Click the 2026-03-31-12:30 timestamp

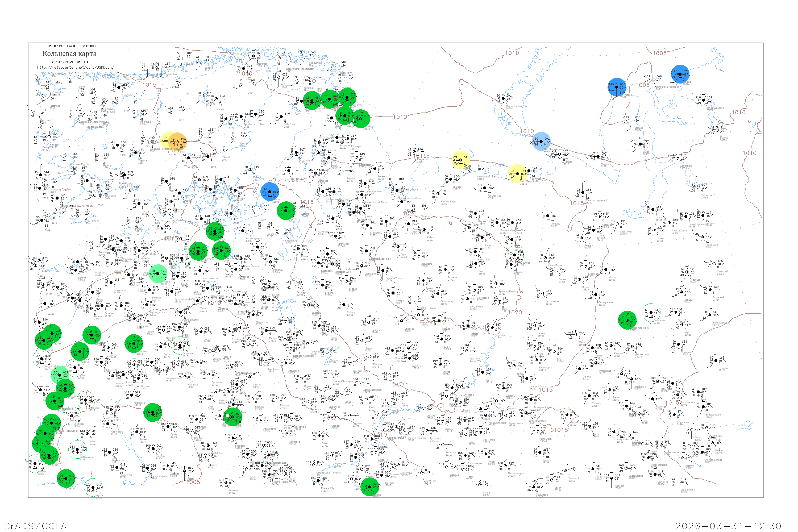click(x=728, y=526)
